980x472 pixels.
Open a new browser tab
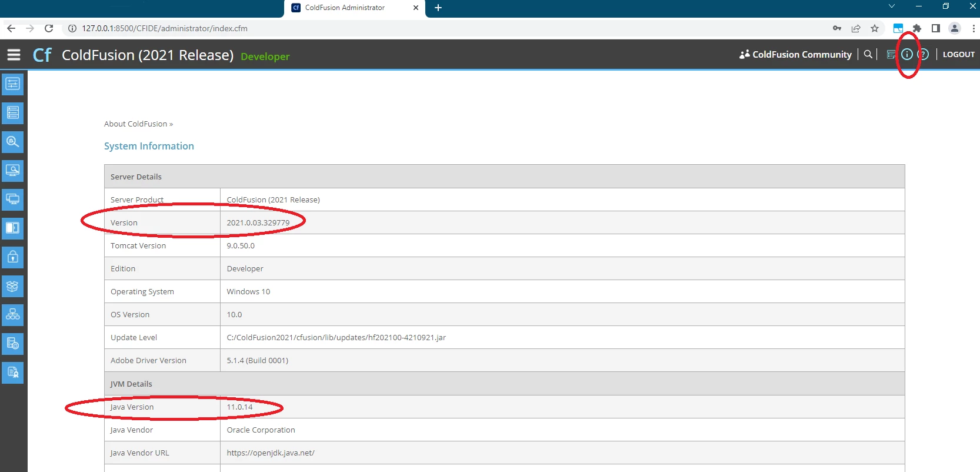coord(438,8)
